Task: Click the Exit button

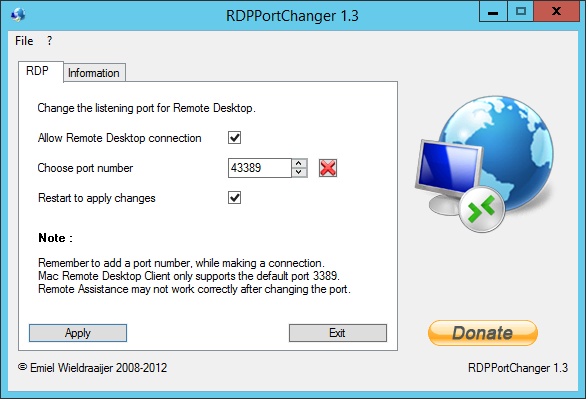Action: (337, 333)
